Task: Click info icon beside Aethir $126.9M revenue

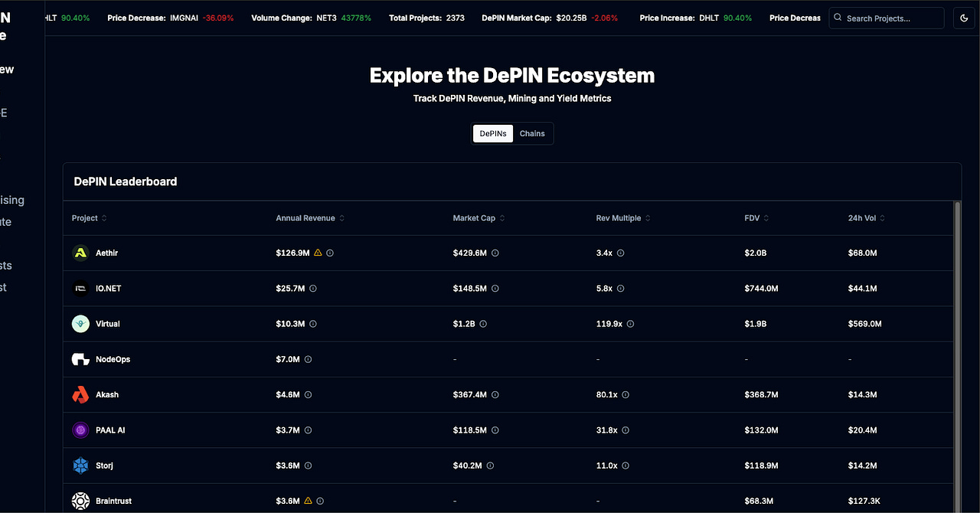Action: pyautogui.click(x=330, y=253)
